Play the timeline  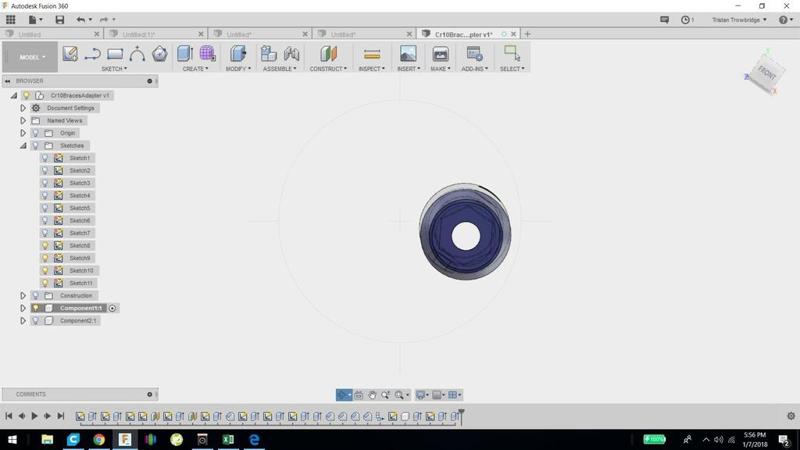pyautogui.click(x=34, y=416)
